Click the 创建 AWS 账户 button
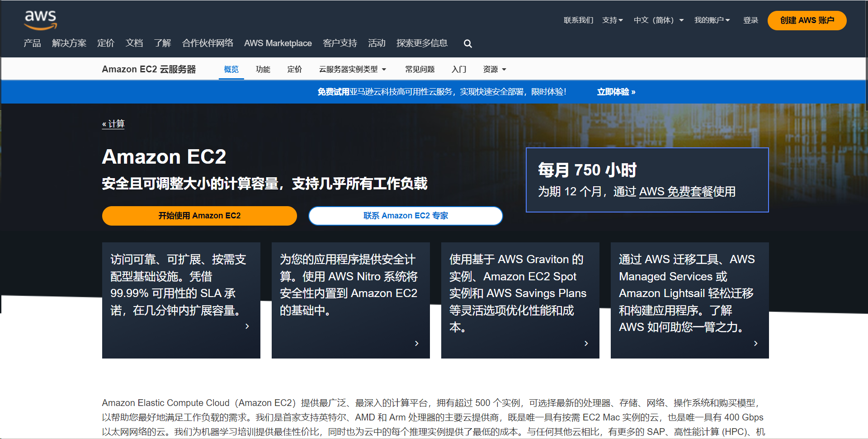Image resolution: width=868 pixels, height=439 pixels. tap(807, 20)
